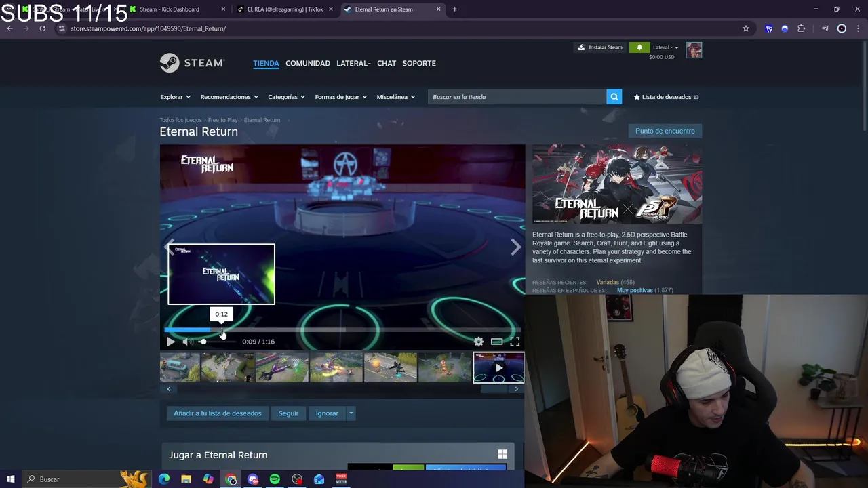Click the video progress bar
The height and width of the screenshot is (488, 868).
point(342,330)
